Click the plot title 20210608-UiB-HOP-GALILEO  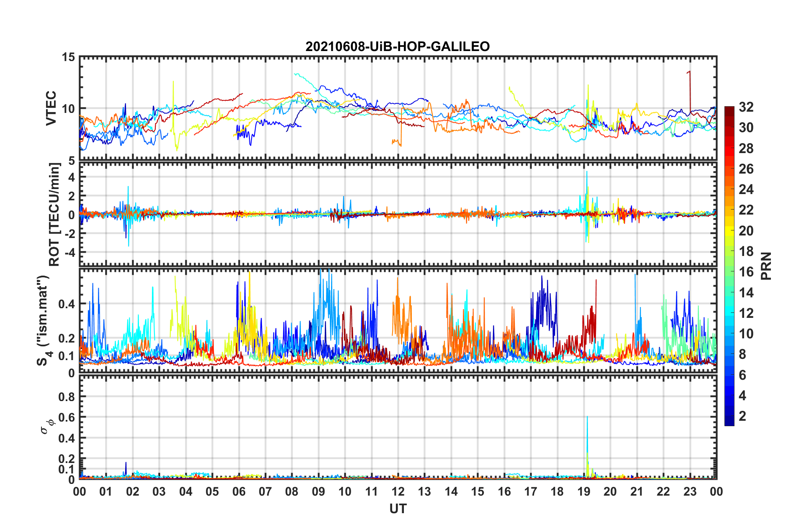click(398, 46)
